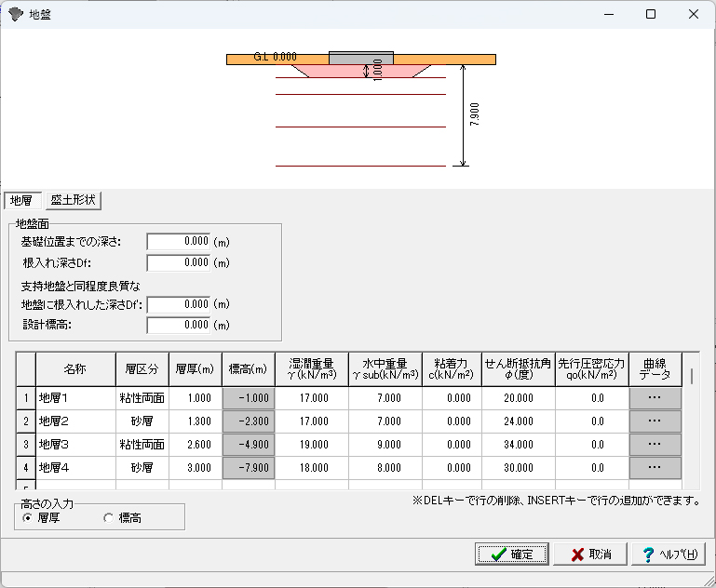Open curve data for 地層2 row

tap(655, 421)
